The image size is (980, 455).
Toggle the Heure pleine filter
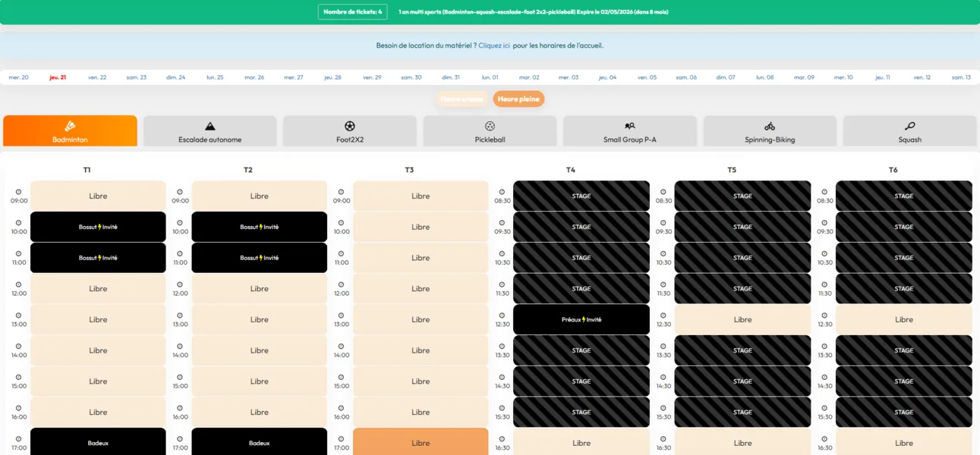tap(518, 99)
